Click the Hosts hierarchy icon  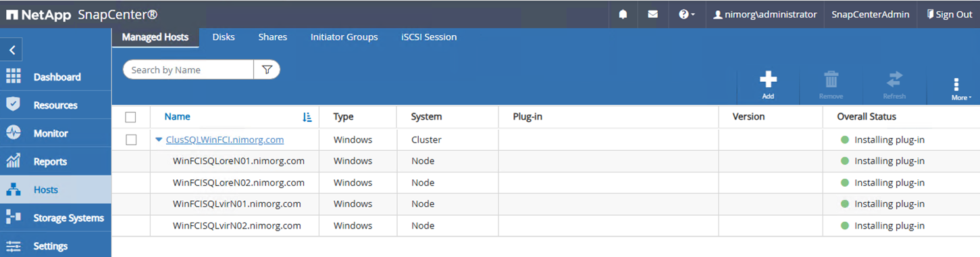coord(14,189)
